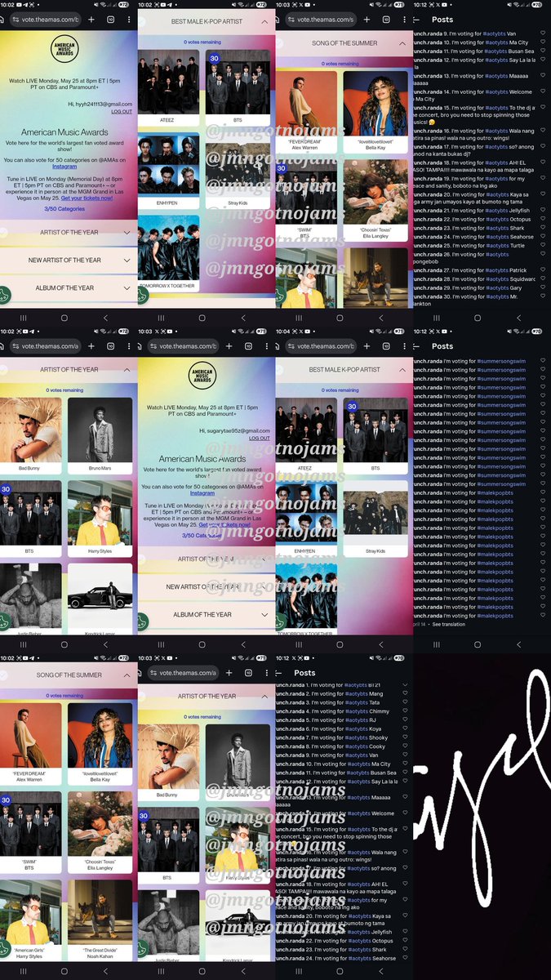Viewport: 551px width, 980px height.
Task: Tap heart beside the "Gary" comment
Action: [544, 287]
